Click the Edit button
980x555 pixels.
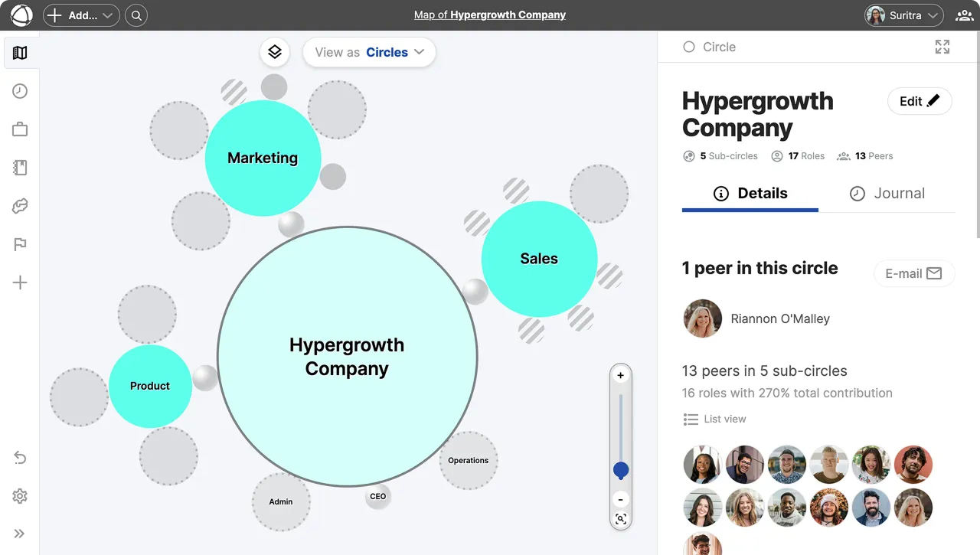[x=919, y=101]
